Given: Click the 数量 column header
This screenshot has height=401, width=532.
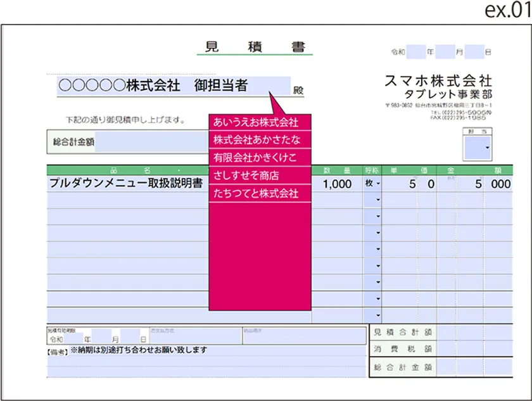Looking at the screenshot, I should [337, 170].
